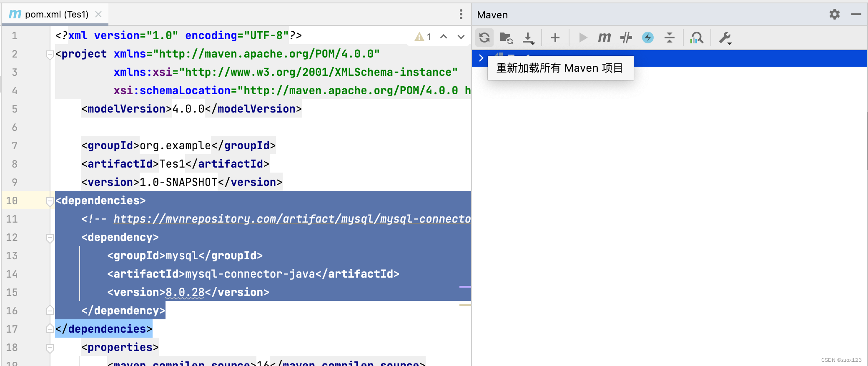Open the mvnrepository.com link in comment
The width and height of the screenshot is (868, 366).
pos(292,219)
